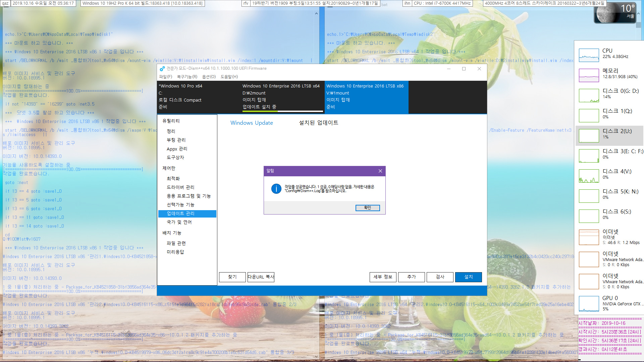Click 설치 button for update

point(468,276)
